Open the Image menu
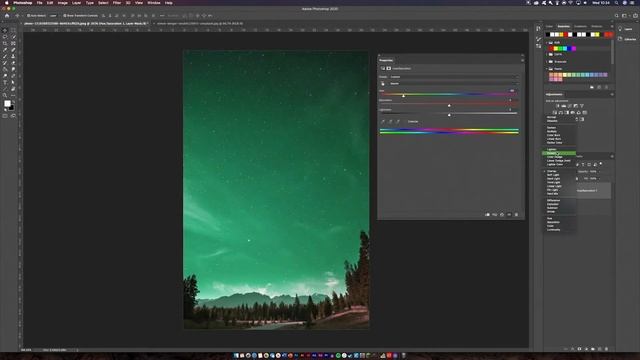Screen dimensions: 640x360 click(62, 3)
